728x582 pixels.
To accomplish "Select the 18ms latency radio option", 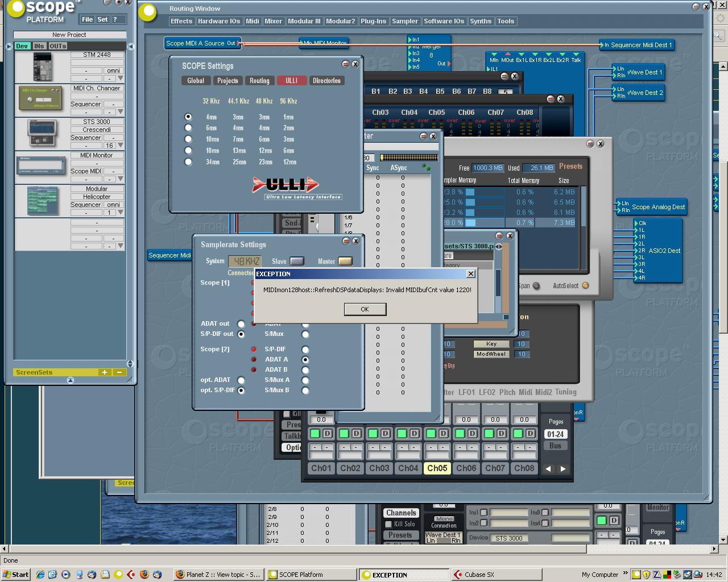I will (188, 151).
